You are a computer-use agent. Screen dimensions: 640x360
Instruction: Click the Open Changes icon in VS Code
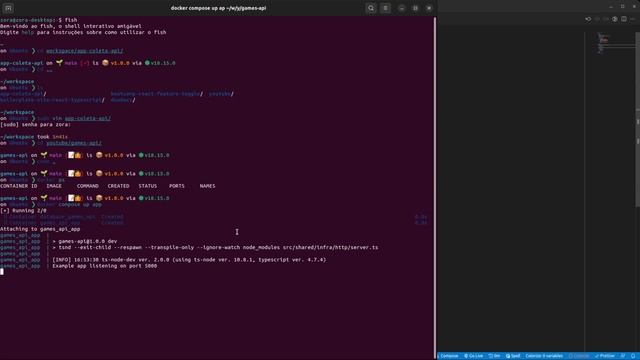click(x=588, y=19)
